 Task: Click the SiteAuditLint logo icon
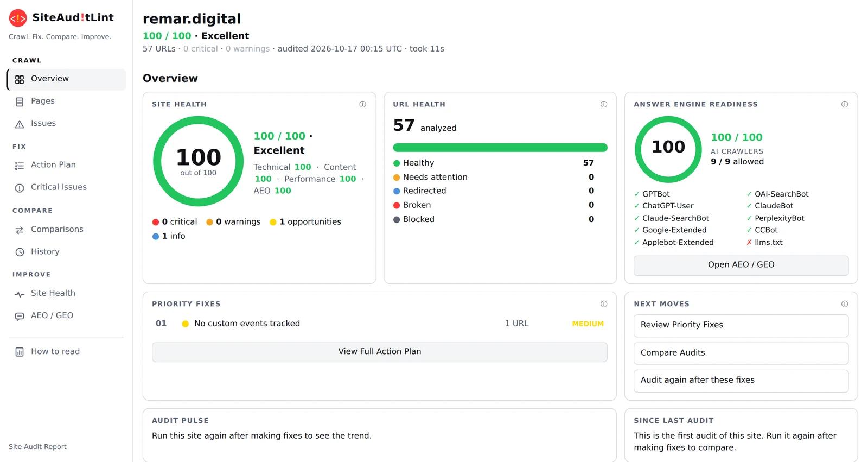(x=18, y=18)
